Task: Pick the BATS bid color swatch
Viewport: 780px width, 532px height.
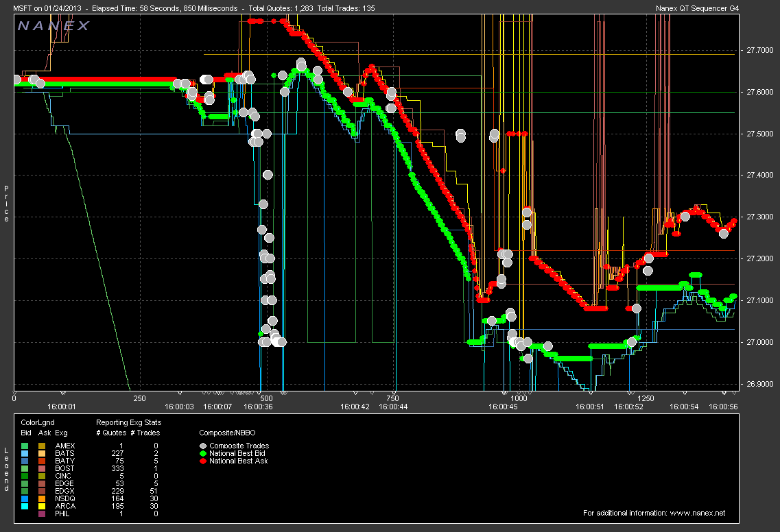Action: tap(25, 453)
